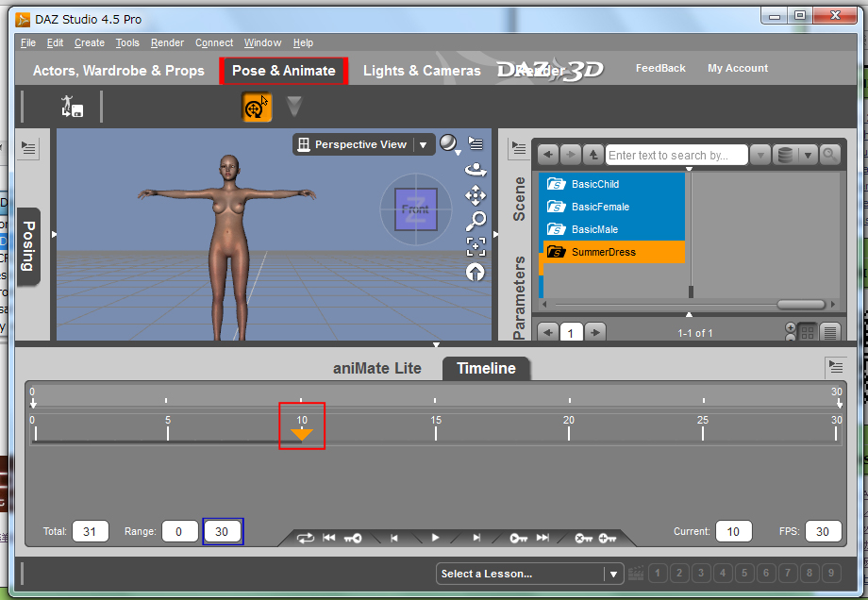The width and height of the screenshot is (868, 600).
Task: Select the orange Universal manipulator tool
Action: click(x=257, y=107)
